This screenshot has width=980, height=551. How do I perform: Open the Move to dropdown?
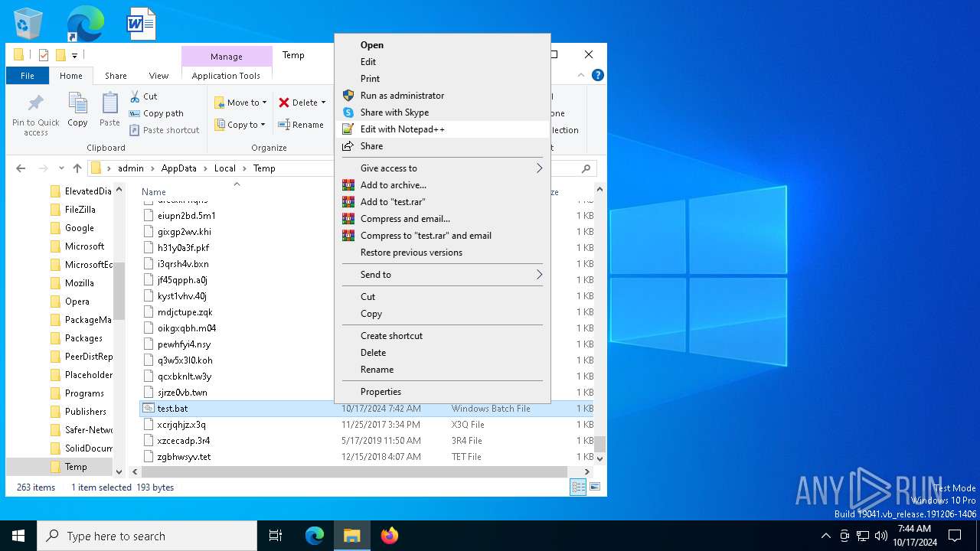click(x=240, y=103)
